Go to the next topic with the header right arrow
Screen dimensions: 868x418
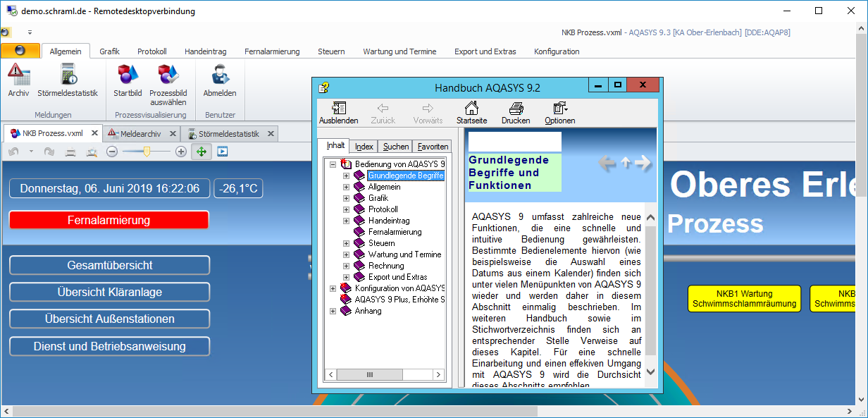(643, 164)
